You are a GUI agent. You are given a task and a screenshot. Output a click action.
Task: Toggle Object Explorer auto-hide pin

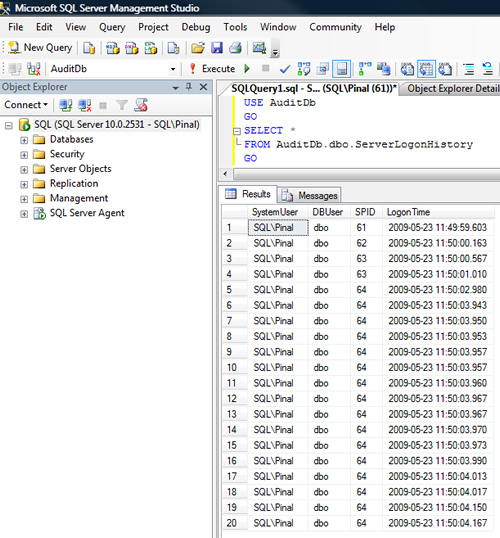[189, 87]
